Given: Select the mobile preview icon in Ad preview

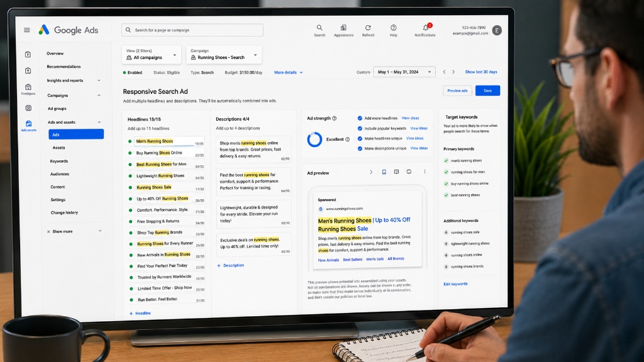Looking at the screenshot, I should tap(384, 172).
